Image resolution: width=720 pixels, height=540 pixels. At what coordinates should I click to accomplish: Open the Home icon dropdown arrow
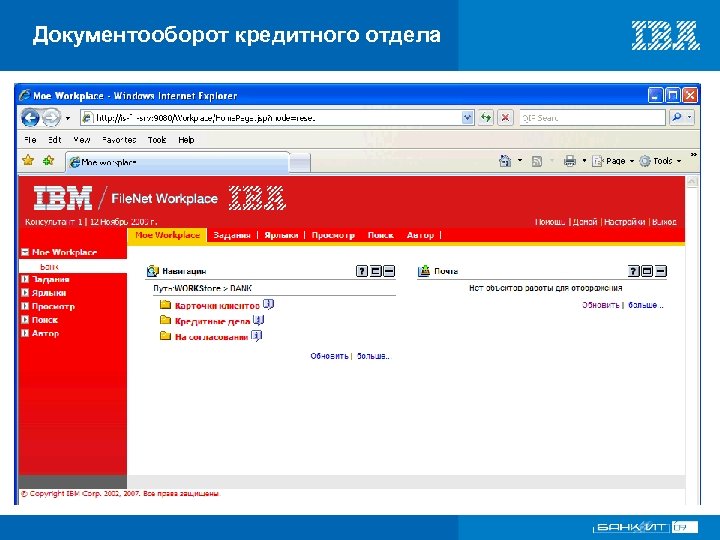click(x=520, y=161)
